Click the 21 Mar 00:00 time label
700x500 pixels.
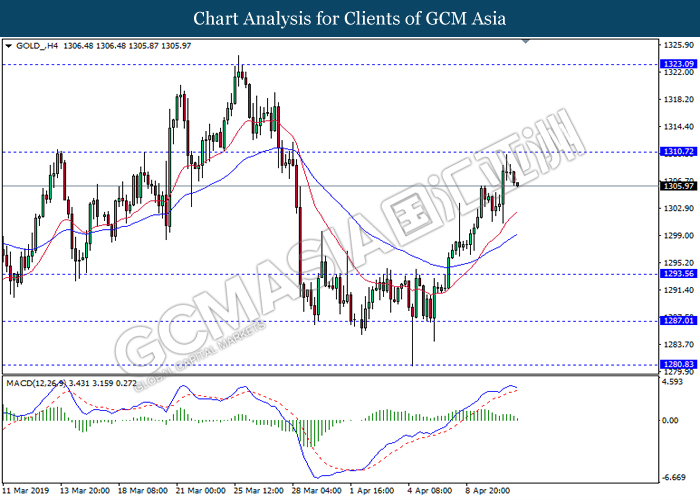[200, 491]
